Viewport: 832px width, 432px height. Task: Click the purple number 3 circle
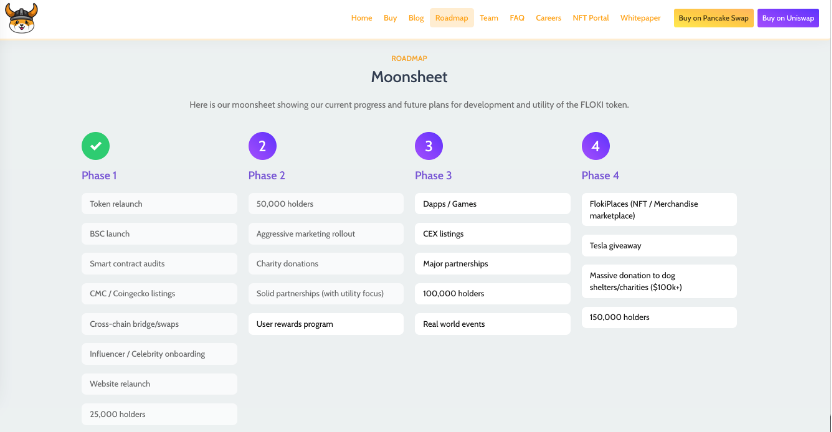429,146
